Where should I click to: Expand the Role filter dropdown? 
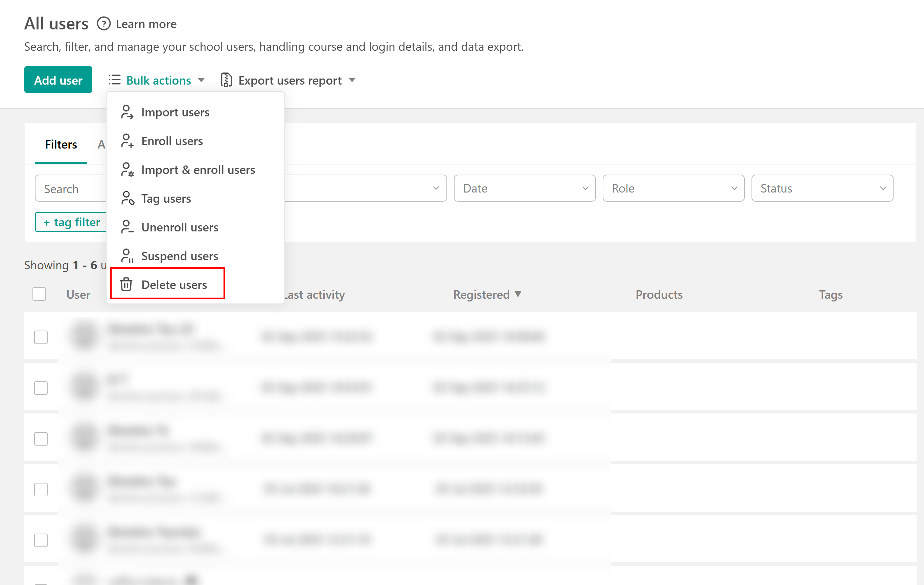click(x=673, y=188)
